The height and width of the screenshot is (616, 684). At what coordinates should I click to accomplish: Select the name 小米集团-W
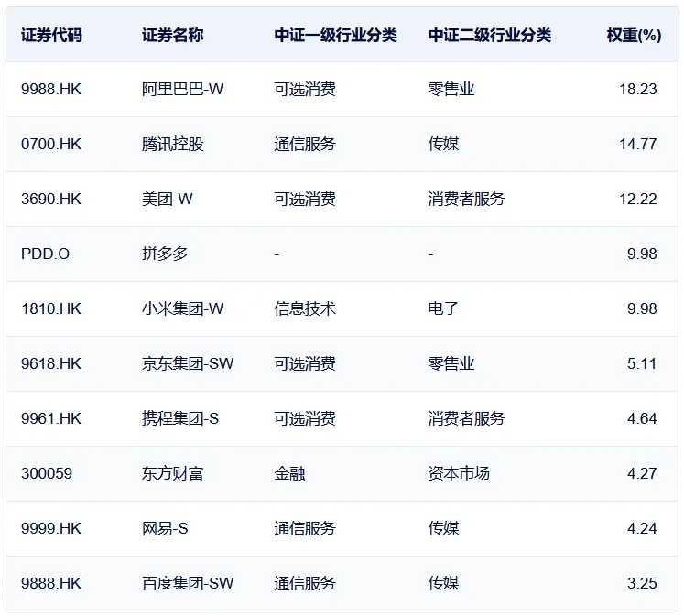point(182,309)
